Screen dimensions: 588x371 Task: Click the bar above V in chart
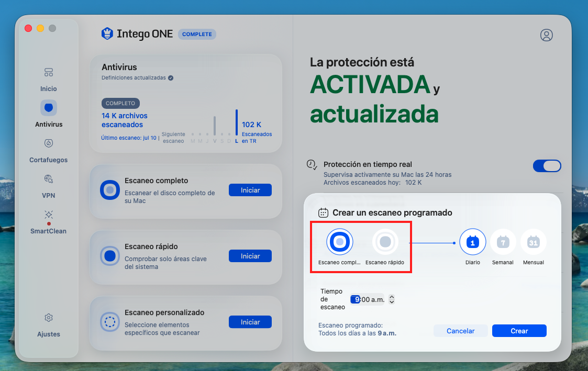(215, 126)
